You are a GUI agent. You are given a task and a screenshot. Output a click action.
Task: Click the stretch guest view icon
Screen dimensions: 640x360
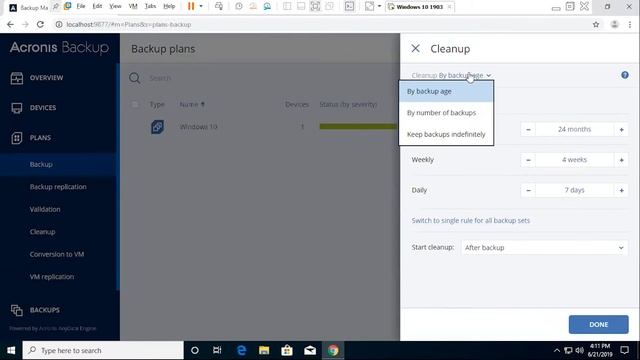(369, 7)
